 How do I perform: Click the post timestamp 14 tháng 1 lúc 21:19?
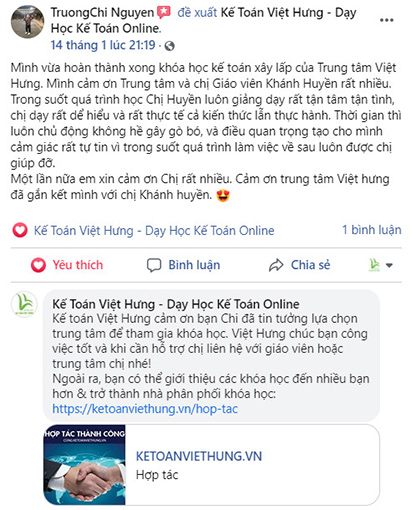coord(103,45)
